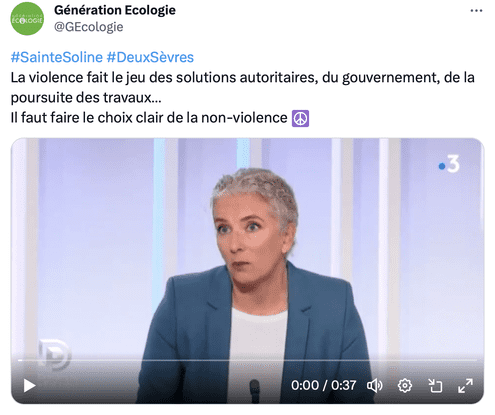Click the video progress bar
495x415 pixels.
[247, 360]
